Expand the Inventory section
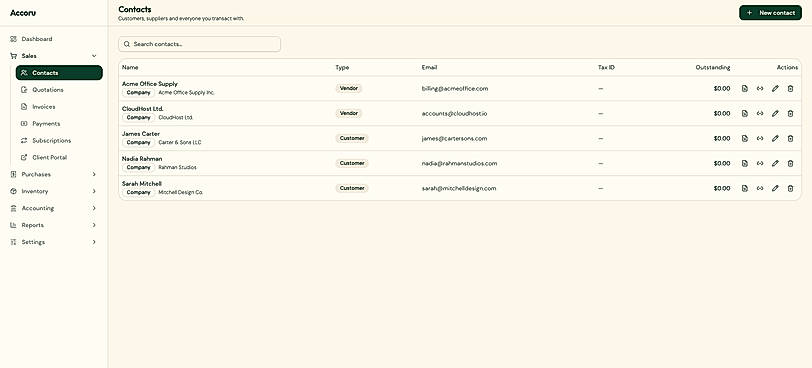Viewport: 812px width, 368px height. coord(54,192)
